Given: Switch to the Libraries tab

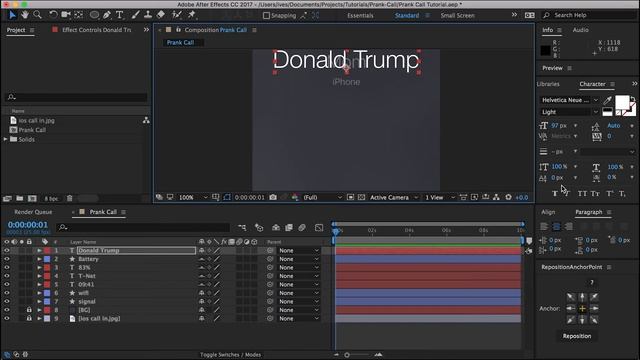Looking at the screenshot, I should click(x=548, y=84).
